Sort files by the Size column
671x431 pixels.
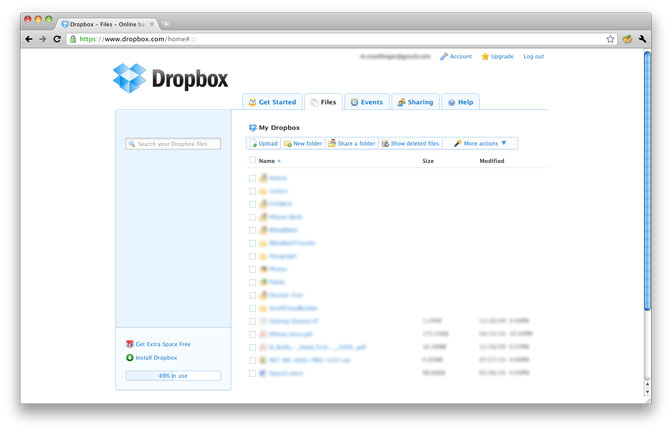[x=428, y=161]
